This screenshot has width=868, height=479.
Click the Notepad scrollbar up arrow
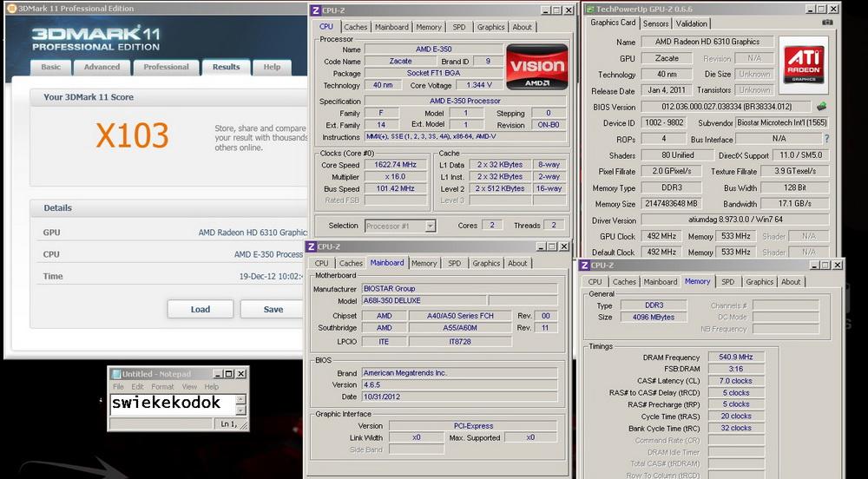click(x=240, y=399)
